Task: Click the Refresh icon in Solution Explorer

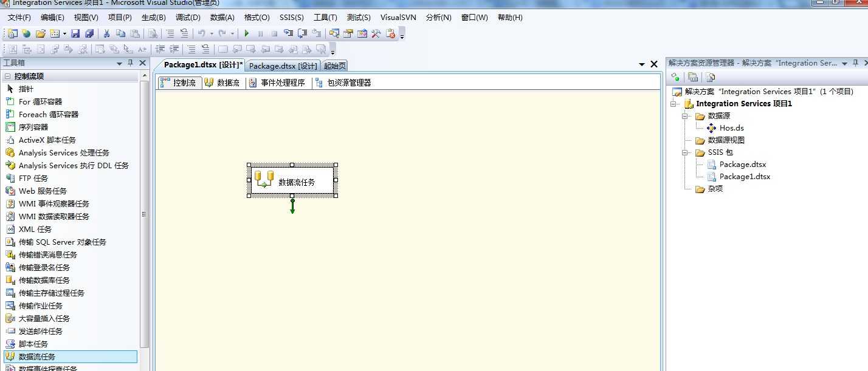Action: point(675,77)
